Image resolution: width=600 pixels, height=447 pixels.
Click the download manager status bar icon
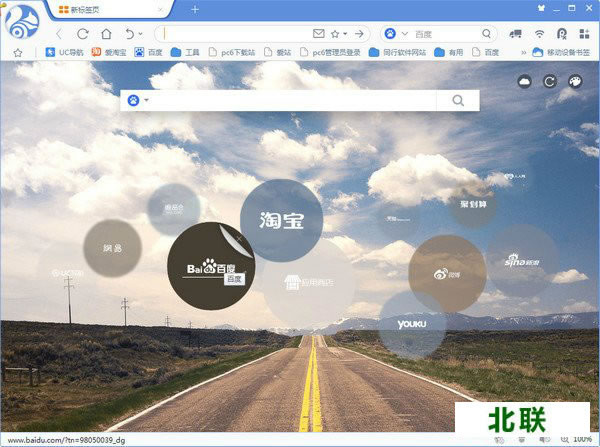[x=522, y=440]
